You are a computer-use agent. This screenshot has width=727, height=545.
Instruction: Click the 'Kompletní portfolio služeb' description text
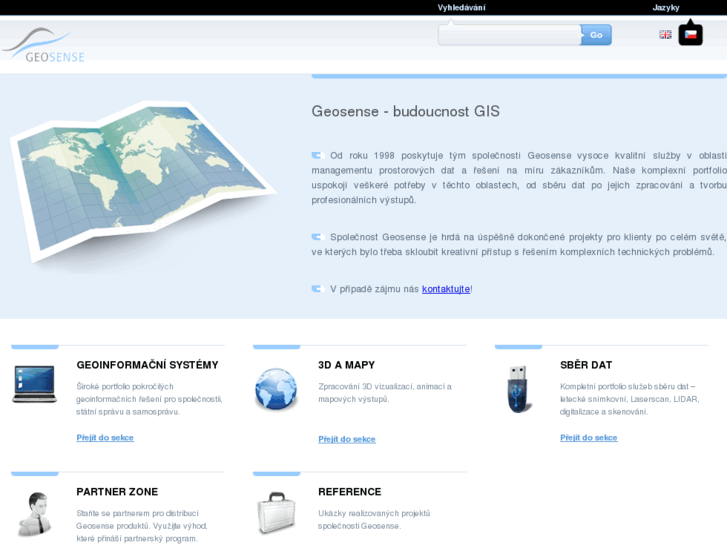(629, 399)
